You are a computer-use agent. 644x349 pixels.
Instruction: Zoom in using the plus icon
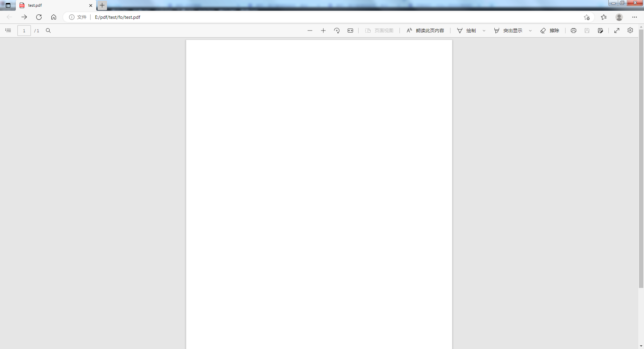(x=323, y=31)
